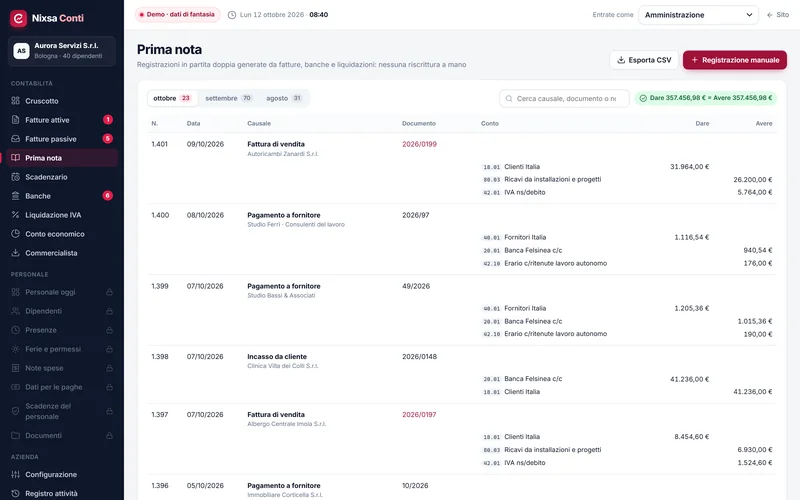Click the lock icon next to Presenze
This screenshot has height=500, width=800.
tap(109, 330)
